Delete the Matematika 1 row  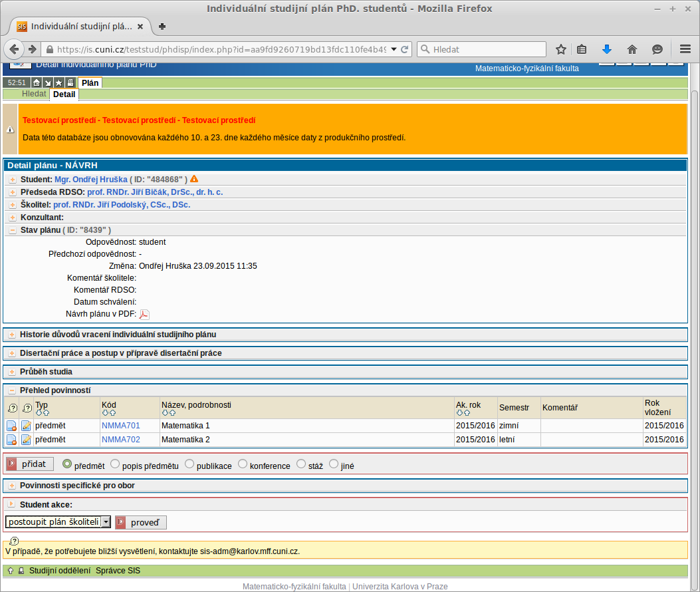[11, 426]
